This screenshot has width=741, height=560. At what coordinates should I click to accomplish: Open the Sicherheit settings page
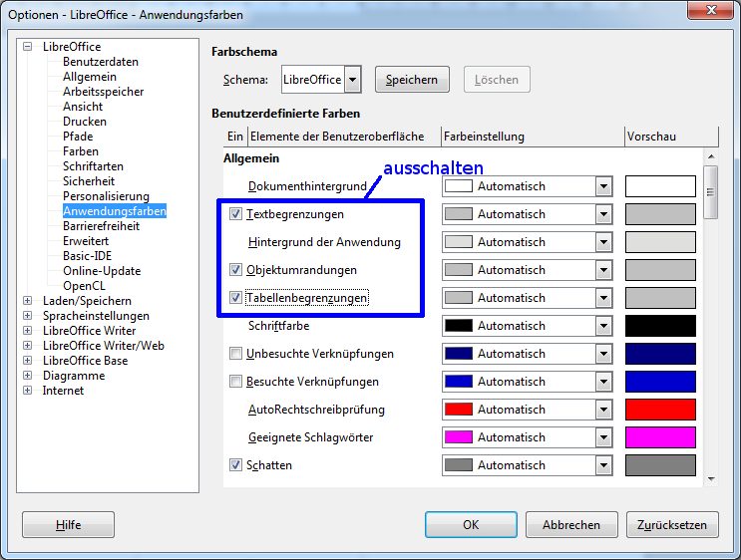click(89, 180)
